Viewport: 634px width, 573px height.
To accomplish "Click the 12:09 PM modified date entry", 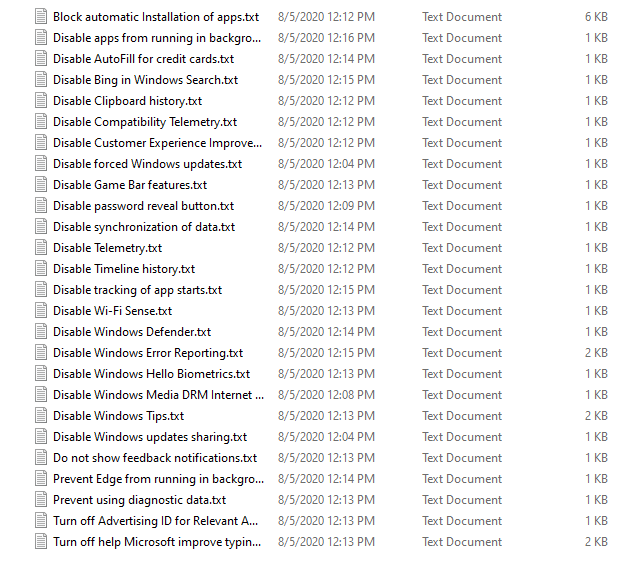I will [326, 207].
